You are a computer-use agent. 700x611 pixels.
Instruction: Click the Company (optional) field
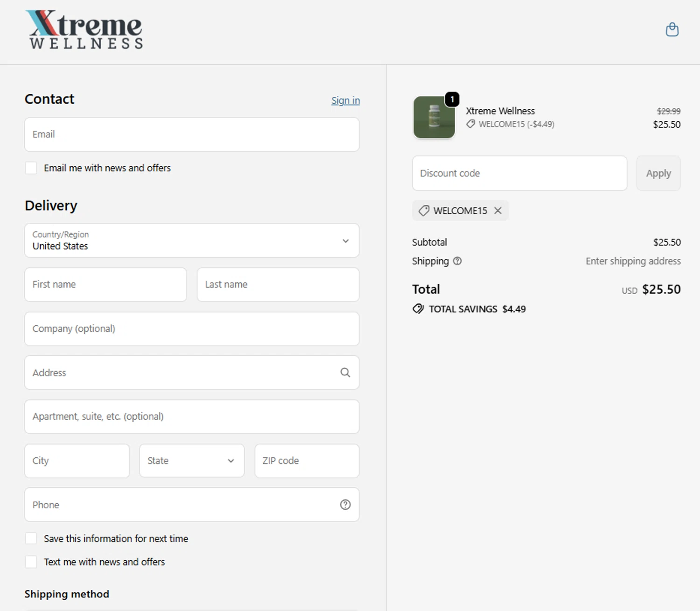coord(192,329)
